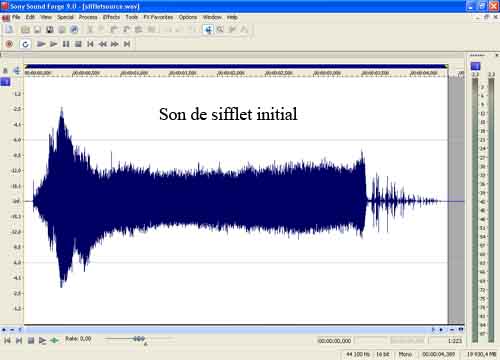Click the Rewind button
This screenshot has height=360, width=500.
pyautogui.click(x=103, y=44)
